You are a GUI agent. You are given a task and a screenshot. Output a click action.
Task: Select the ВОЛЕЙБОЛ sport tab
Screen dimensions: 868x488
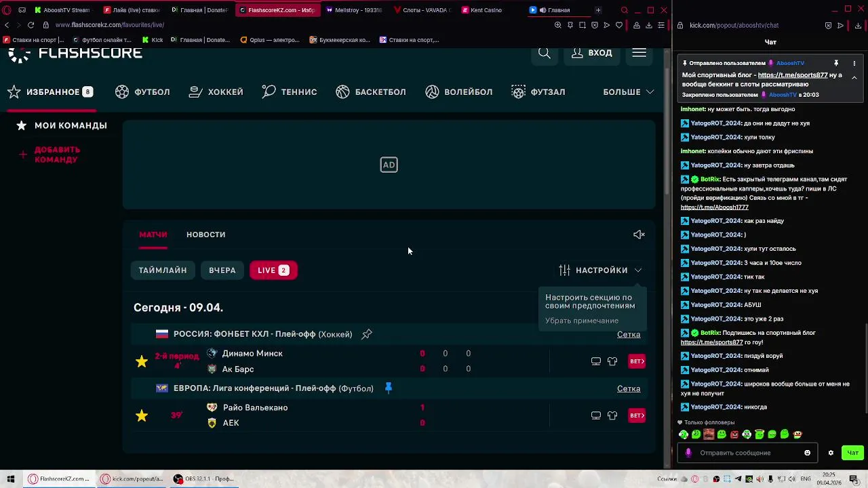[x=458, y=91]
